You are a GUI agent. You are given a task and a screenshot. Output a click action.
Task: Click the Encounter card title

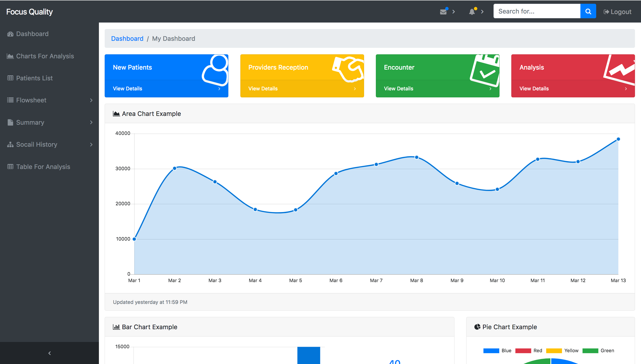click(x=399, y=67)
